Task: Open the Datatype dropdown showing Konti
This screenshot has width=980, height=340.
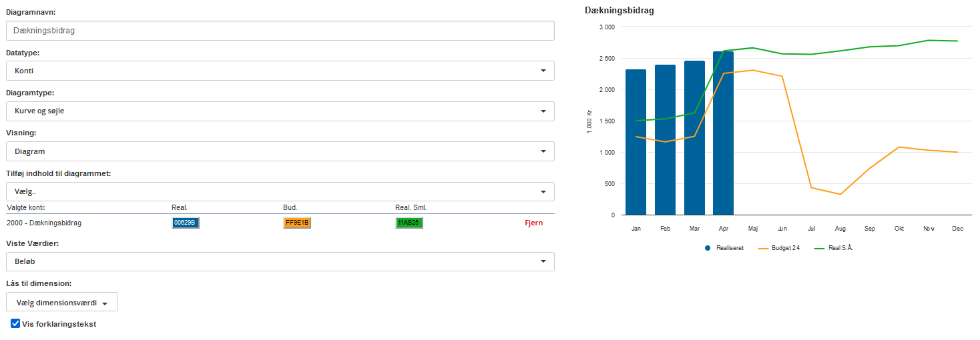Action: (x=280, y=71)
